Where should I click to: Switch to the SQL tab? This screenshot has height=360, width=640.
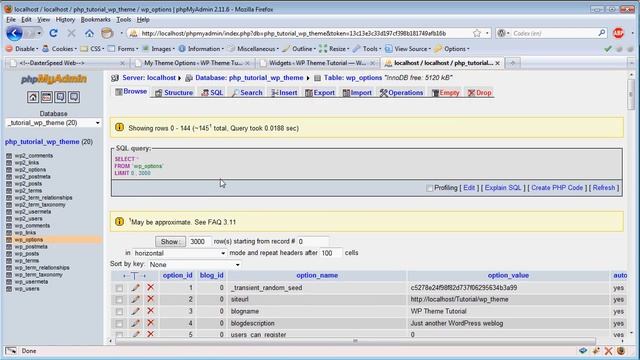pyautogui.click(x=212, y=93)
